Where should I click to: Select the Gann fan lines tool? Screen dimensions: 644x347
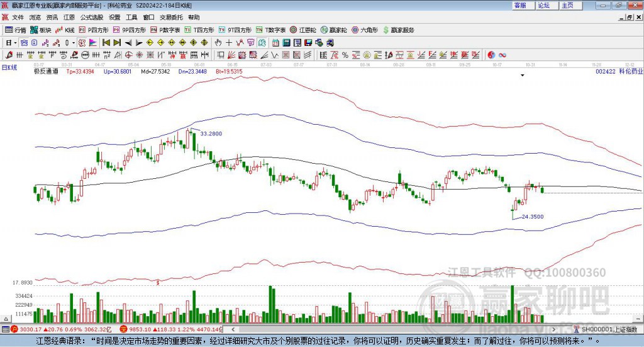point(231,55)
